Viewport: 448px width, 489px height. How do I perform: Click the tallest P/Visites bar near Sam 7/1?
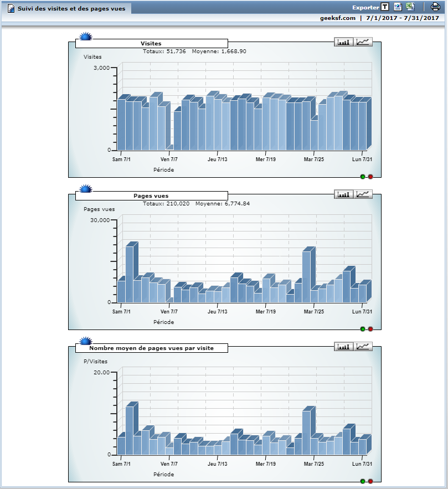click(130, 431)
